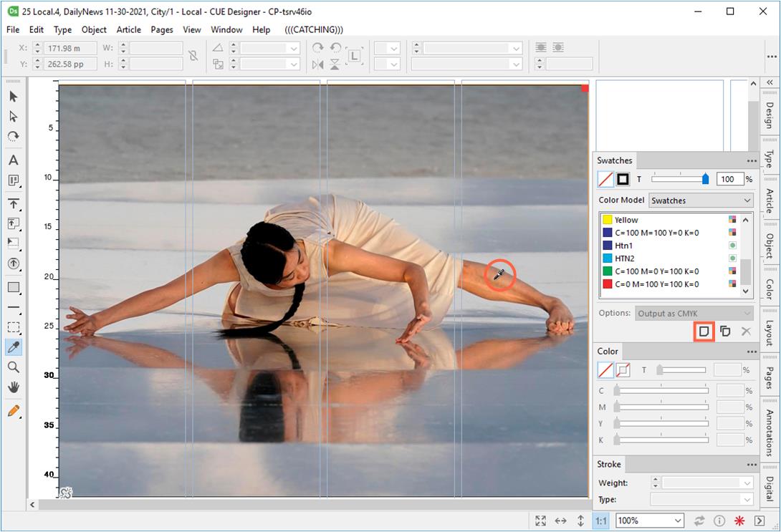Image resolution: width=781 pixels, height=532 pixels.
Task: Open the Swatches panel options menu
Action: coord(751,161)
